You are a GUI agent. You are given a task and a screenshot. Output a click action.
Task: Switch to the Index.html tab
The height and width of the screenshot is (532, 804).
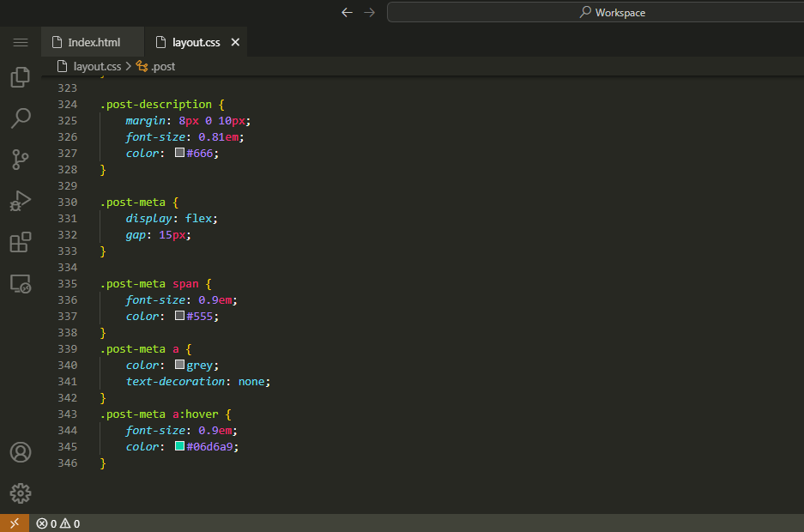[x=93, y=42]
